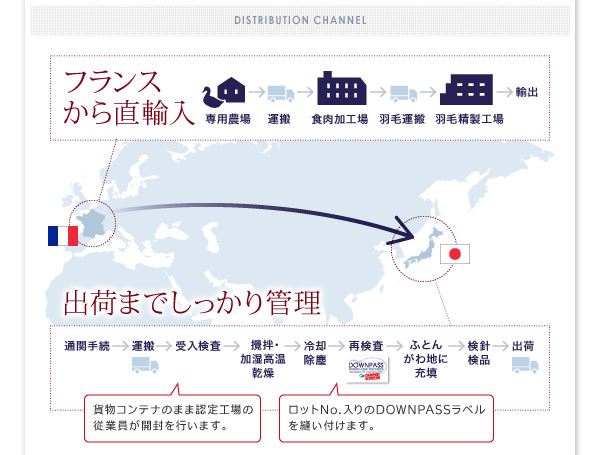Screen dimensions: 600x455
Task: Click the 出荷までしっかり管理 heading
Action: coord(192,303)
